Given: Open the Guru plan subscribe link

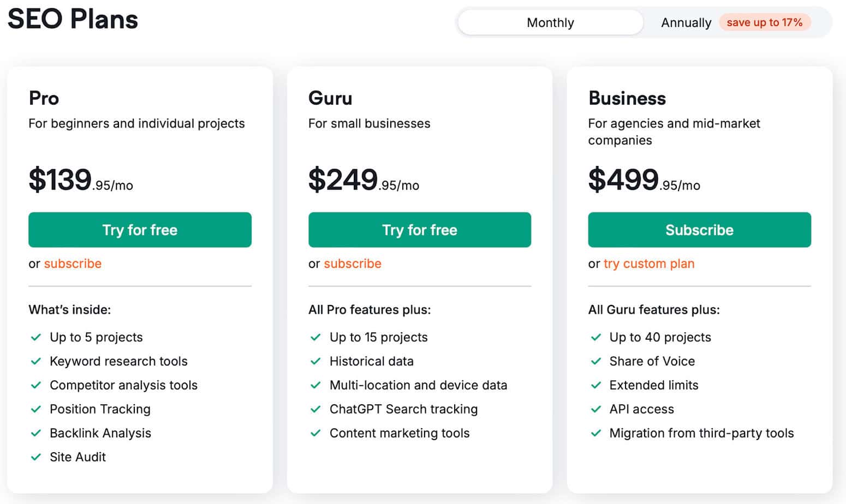Looking at the screenshot, I should tap(353, 263).
